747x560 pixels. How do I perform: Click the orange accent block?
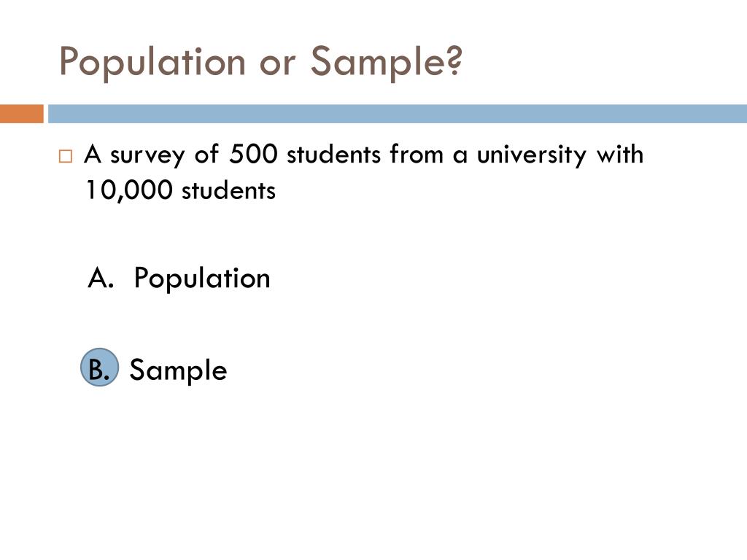point(21,114)
